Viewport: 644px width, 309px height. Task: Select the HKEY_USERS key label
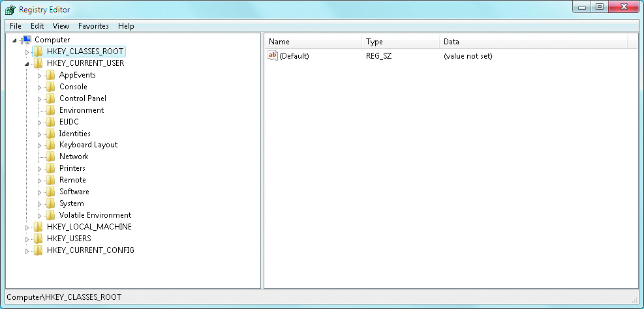pos(69,239)
